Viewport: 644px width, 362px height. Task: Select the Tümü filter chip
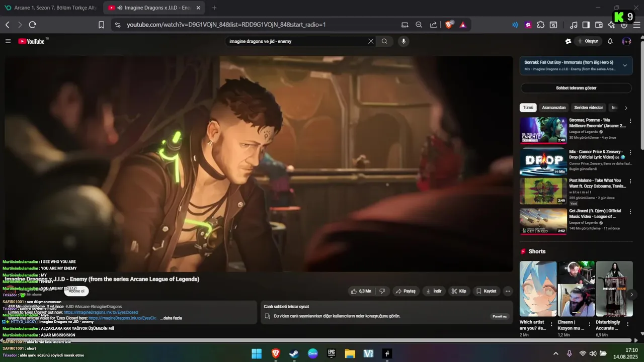[x=528, y=108]
